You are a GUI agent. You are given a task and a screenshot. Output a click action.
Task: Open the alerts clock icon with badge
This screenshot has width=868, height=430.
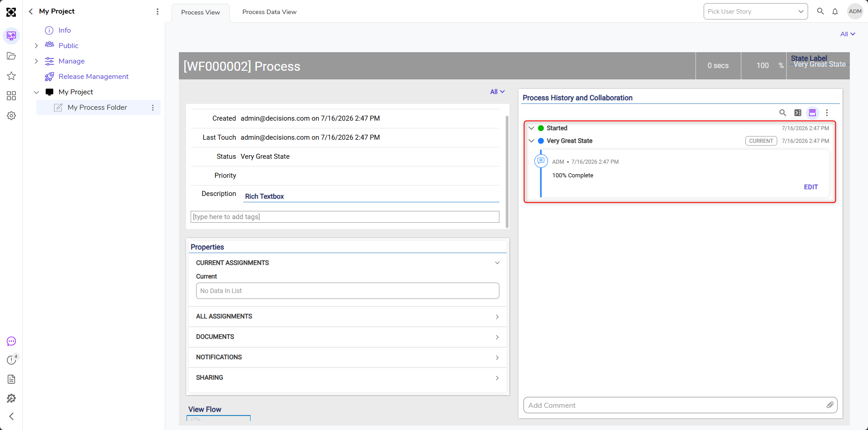(x=11, y=360)
